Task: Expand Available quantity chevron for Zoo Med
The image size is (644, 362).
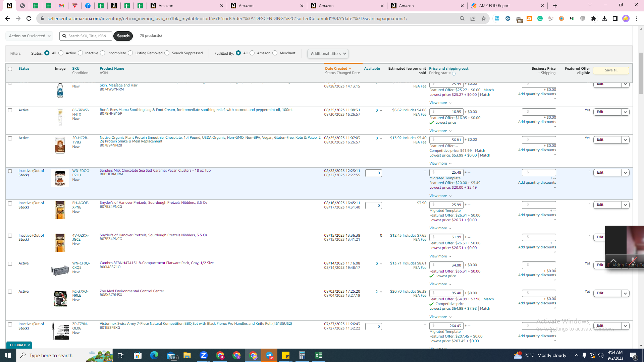Action: pyautogui.click(x=381, y=292)
